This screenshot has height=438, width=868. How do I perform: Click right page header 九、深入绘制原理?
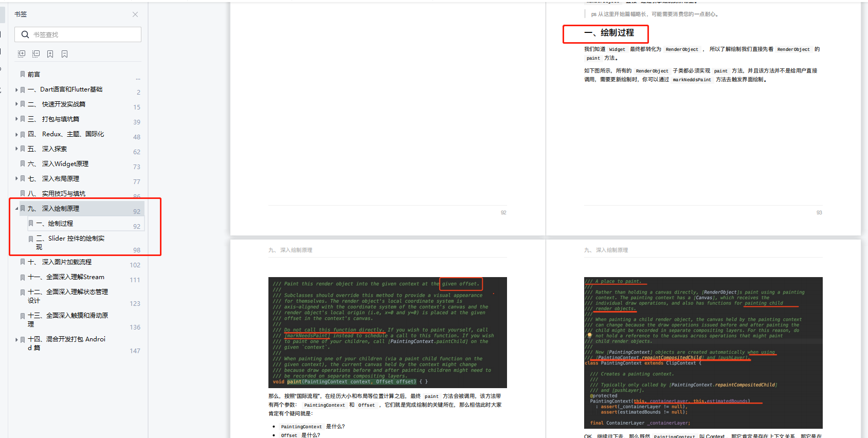[606, 250]
